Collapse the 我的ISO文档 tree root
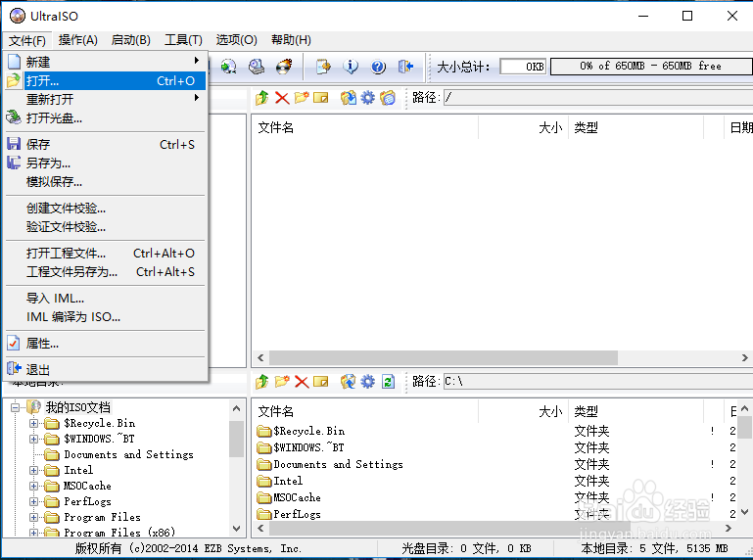753x560 pixels. [x=16, y=407]
